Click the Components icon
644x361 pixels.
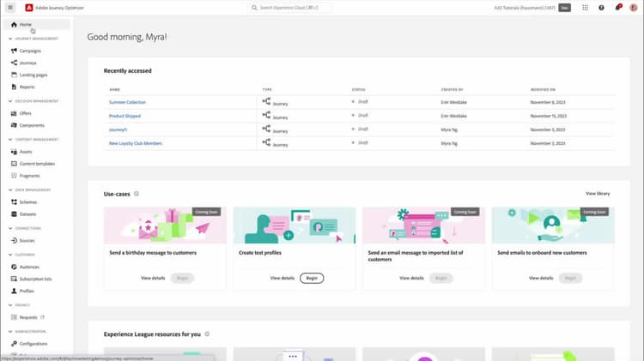pos(14,125)
